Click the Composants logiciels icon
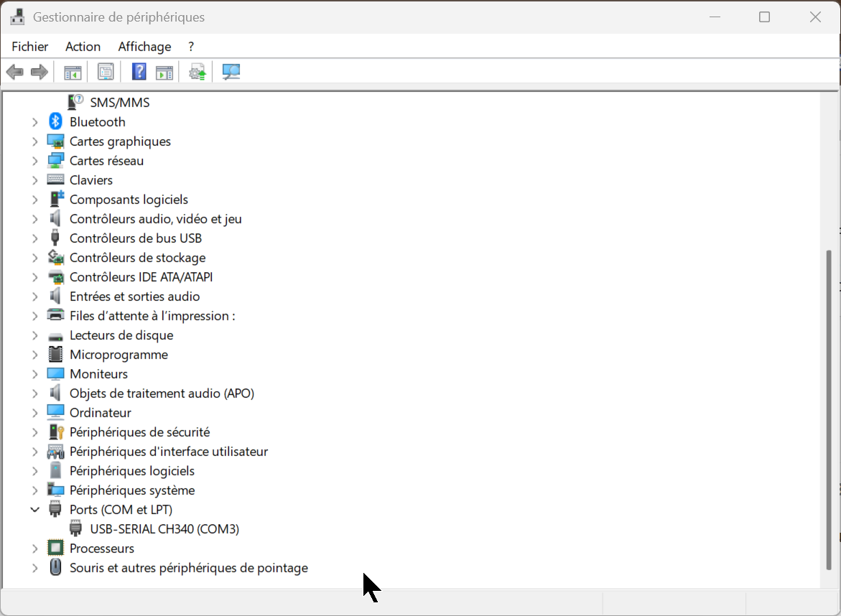Image resolution: width=841 pixels, height=616 pixels. click(56, 199)
